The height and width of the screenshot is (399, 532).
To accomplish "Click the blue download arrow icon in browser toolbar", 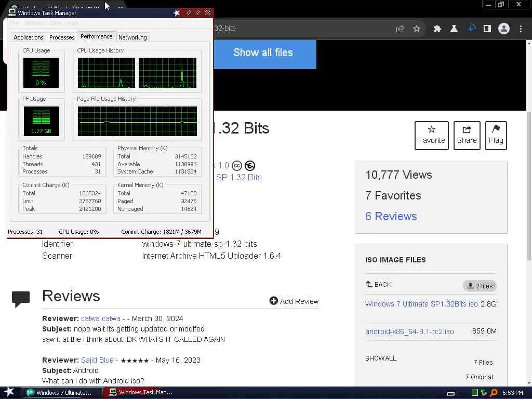I will tap(472, 28).
